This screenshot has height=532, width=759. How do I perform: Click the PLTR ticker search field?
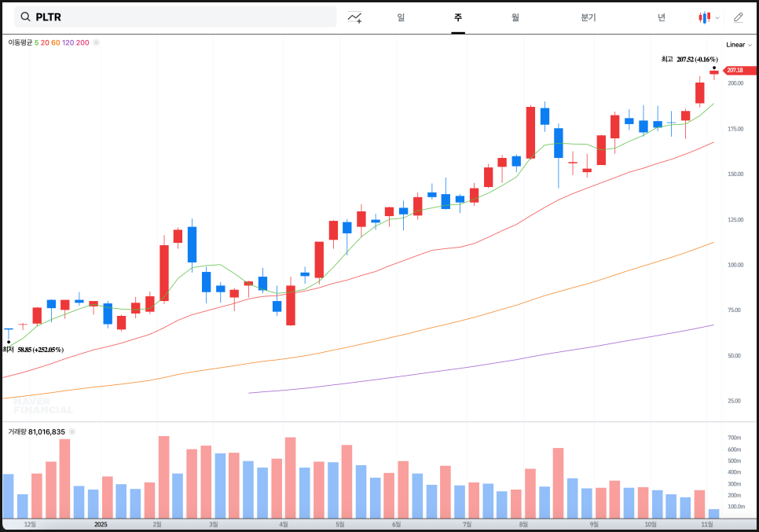181,17
